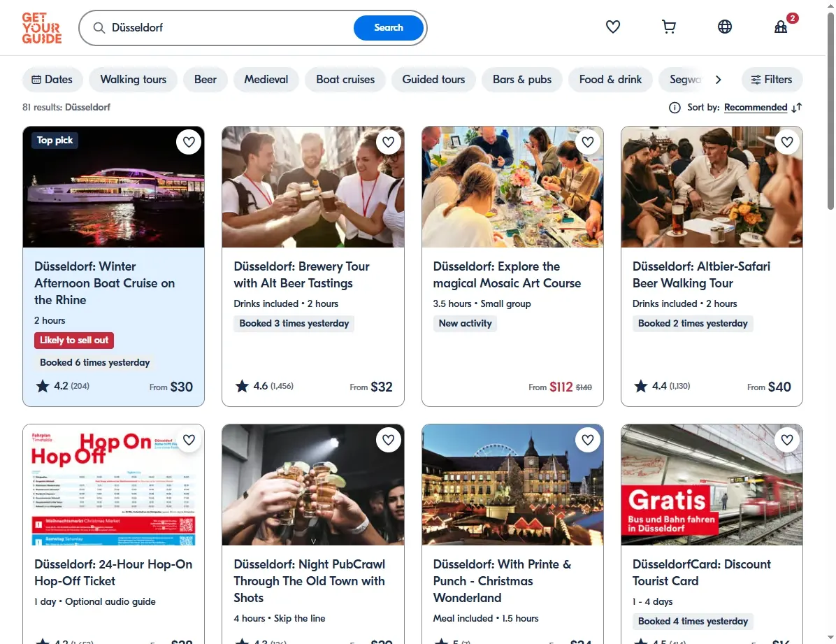836x644 pixels.
Task: Save DüsseldorfCard to wishlist
Action: (787, 440)
